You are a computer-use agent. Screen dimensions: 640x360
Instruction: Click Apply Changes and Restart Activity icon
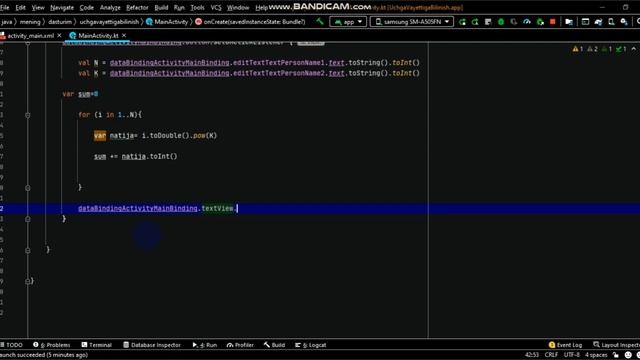point(475,22)
